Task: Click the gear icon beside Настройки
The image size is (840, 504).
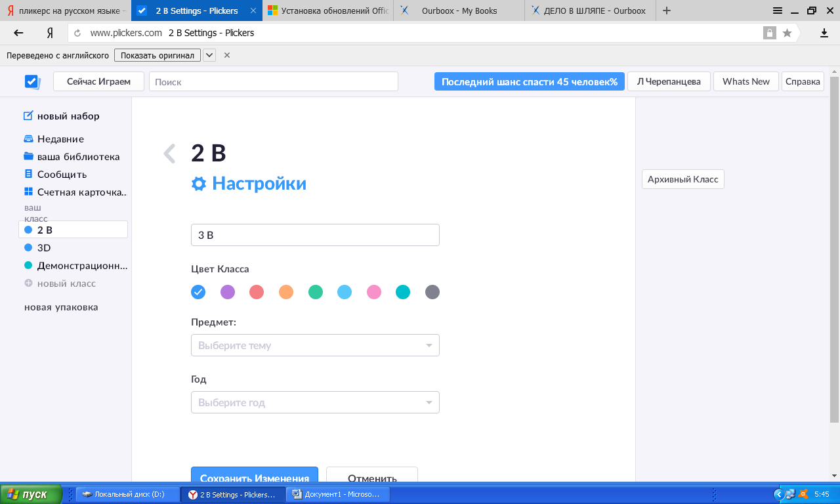Action: [199, 184]
